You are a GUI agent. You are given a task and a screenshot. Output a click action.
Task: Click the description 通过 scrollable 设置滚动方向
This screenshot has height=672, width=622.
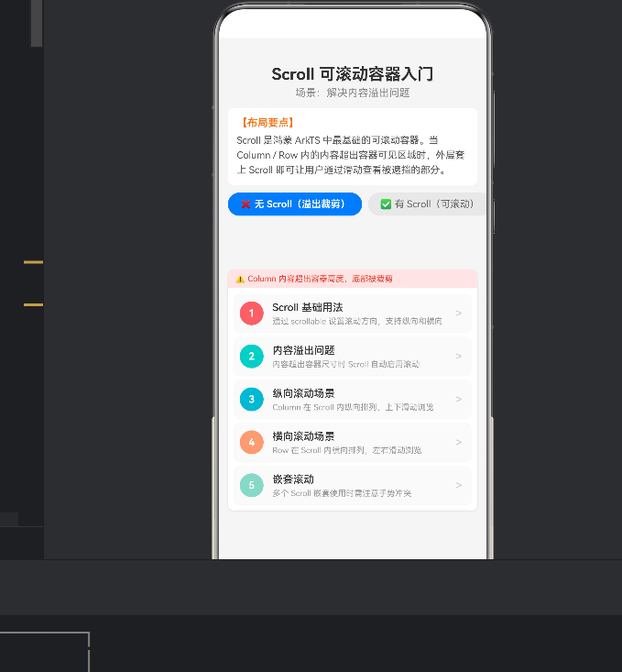point(357,321)
